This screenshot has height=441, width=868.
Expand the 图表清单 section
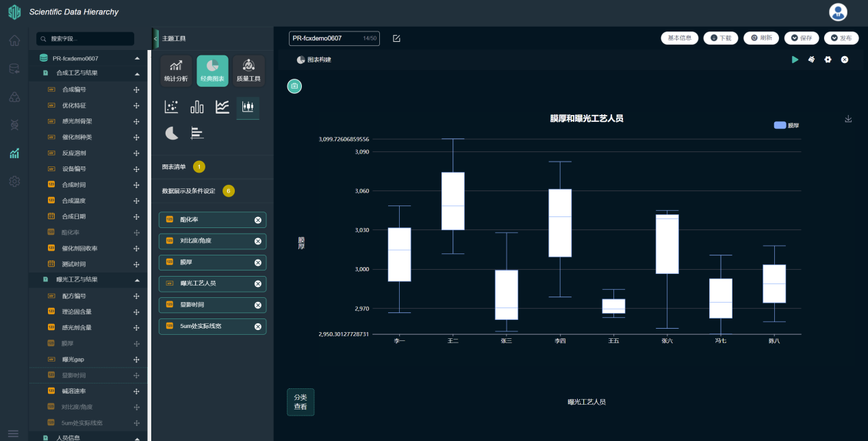tap(212, 167)
